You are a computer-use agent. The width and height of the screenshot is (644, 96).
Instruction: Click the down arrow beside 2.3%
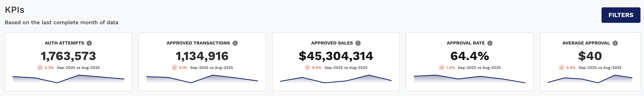click(x=40, y=67)
